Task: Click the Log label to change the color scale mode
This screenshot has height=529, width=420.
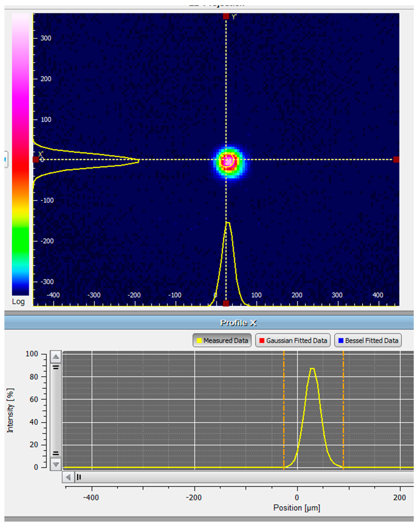Action: tap(18, 302)
